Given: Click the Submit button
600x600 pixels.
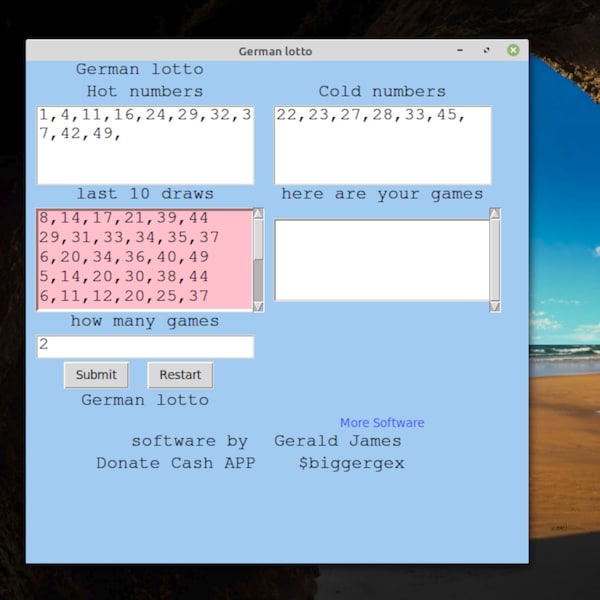Looking at the screenshot, I should click(x=96, y=375).
